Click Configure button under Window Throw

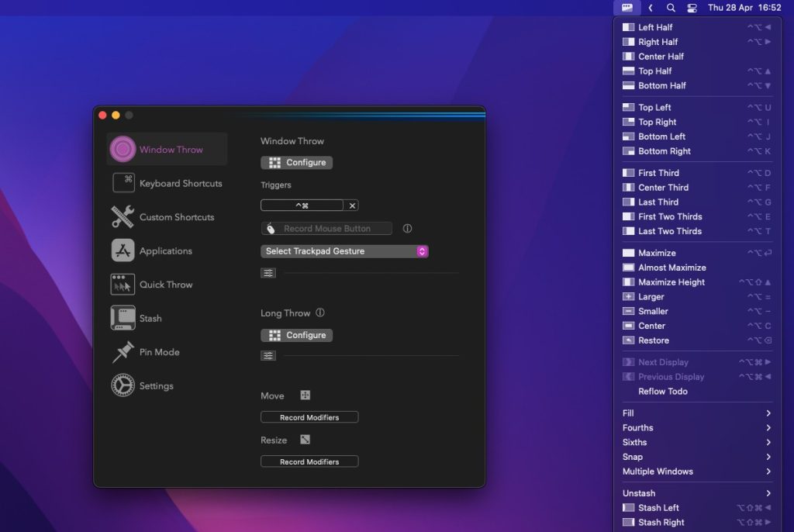297,163
